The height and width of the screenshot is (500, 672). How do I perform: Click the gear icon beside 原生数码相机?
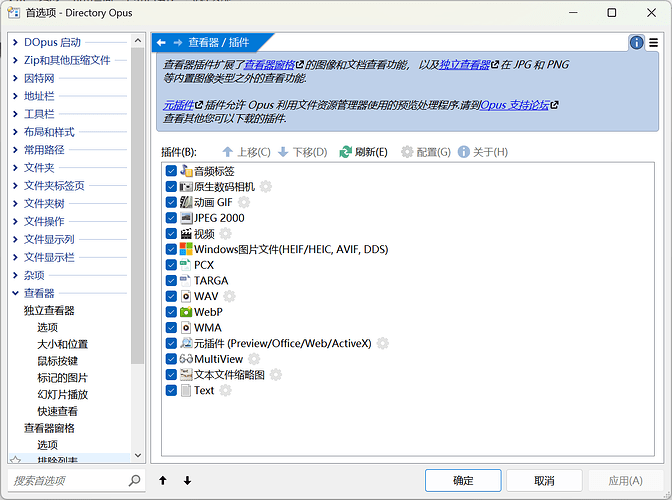266,187
